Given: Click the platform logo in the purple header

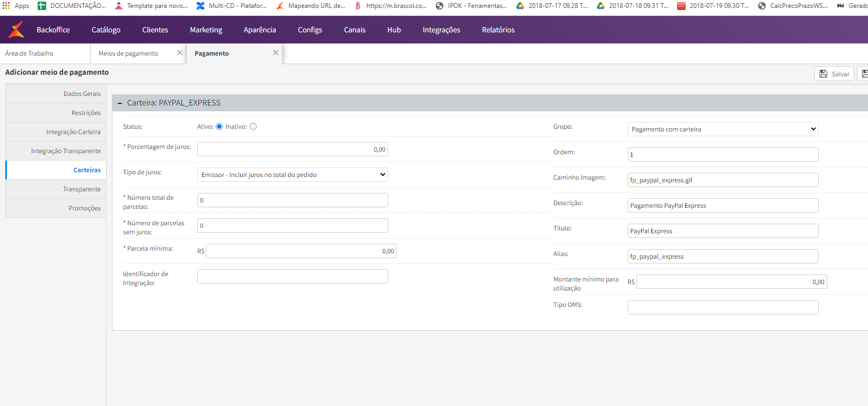Looking at the screenshot, I should tap(16, 30).
